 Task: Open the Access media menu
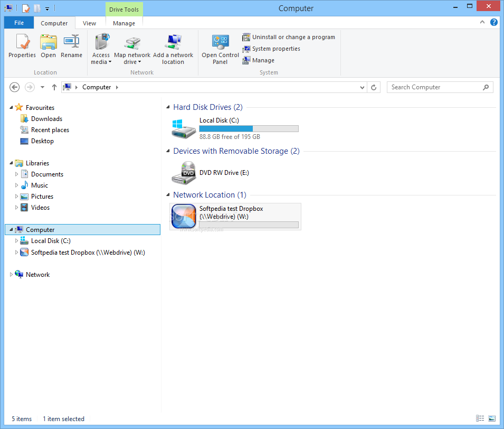point(101,49)
